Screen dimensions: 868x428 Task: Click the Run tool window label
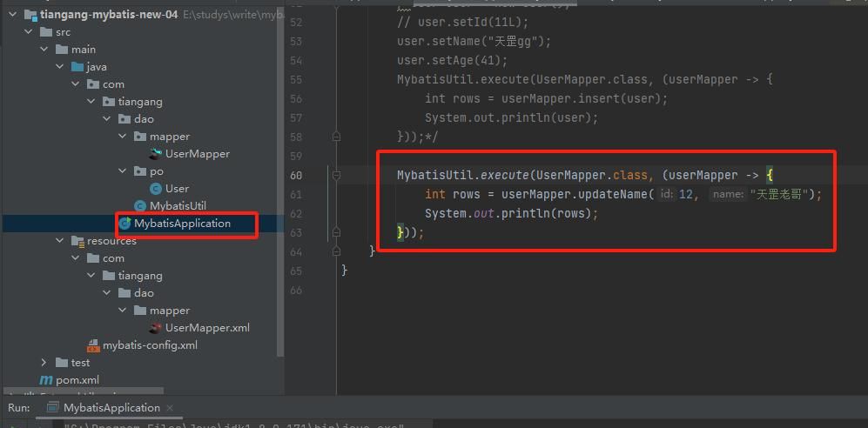(x=18, y=408)
